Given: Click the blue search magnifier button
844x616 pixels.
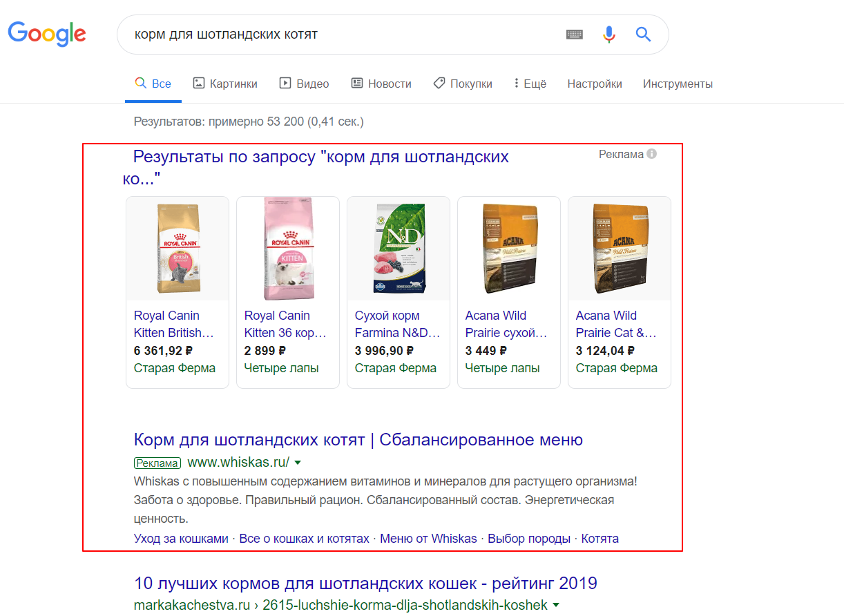Looking at the screenshot, I should (x=643, y=35).
